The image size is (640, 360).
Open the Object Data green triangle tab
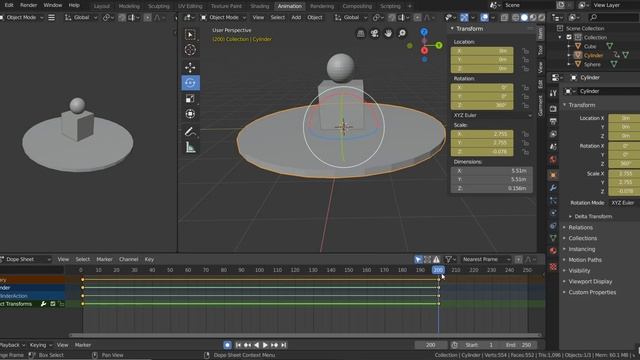(553, 238)
